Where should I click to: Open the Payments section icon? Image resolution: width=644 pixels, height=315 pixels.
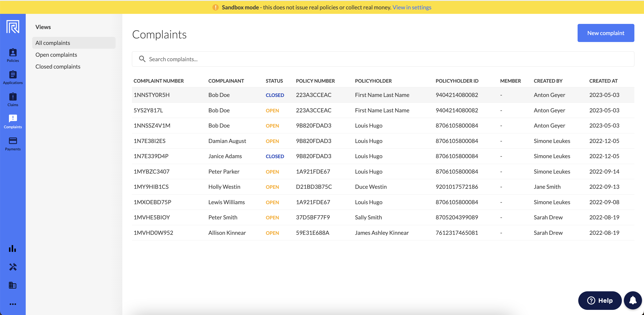[x=13, y=141]
